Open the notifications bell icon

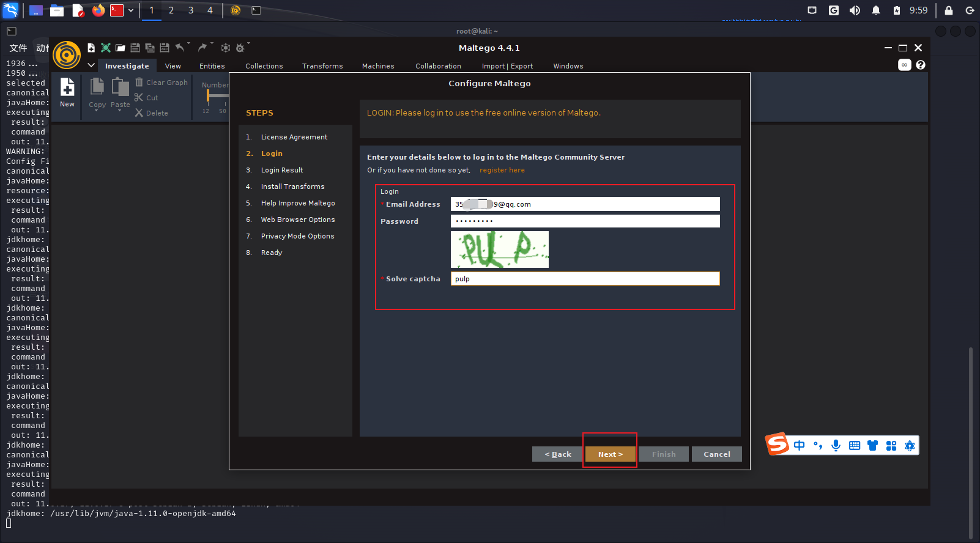876,10
